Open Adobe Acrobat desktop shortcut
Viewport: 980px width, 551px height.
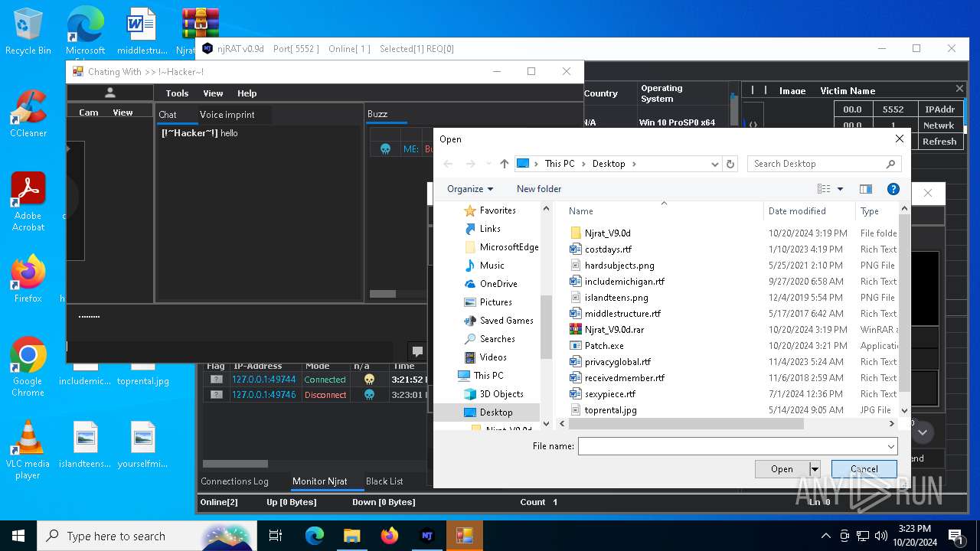[28, 202]
